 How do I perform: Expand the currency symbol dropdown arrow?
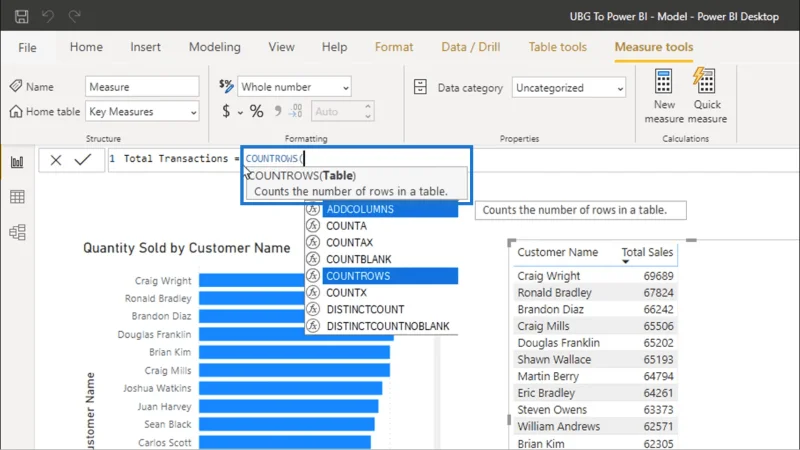point(240,112)
